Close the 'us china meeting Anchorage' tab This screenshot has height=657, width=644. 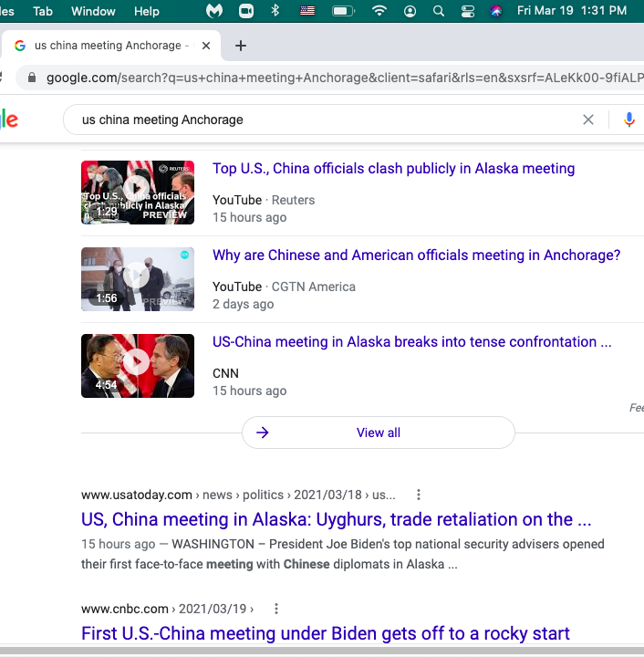(206, 46)
